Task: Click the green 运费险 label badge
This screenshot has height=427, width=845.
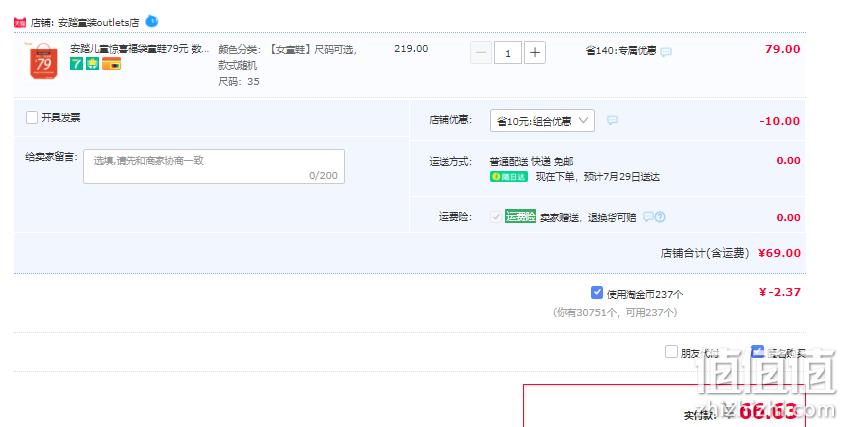Action: pyautogui.click(x=520, y=217)
